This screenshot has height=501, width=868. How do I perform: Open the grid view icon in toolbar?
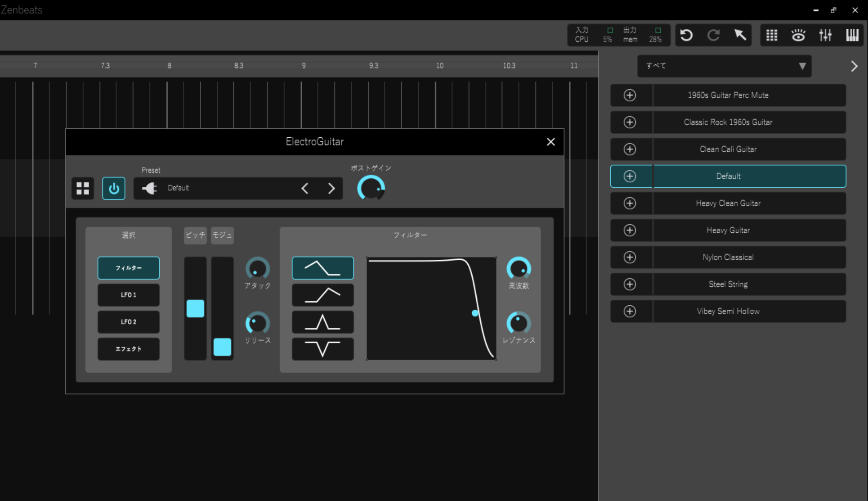pyautogui.click(x=772, y=35)
